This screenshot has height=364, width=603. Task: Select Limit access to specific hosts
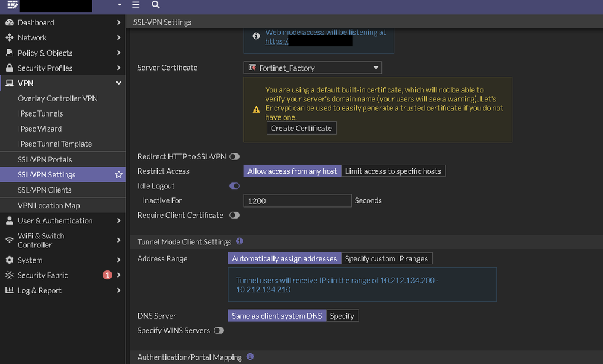coord(393,171)
